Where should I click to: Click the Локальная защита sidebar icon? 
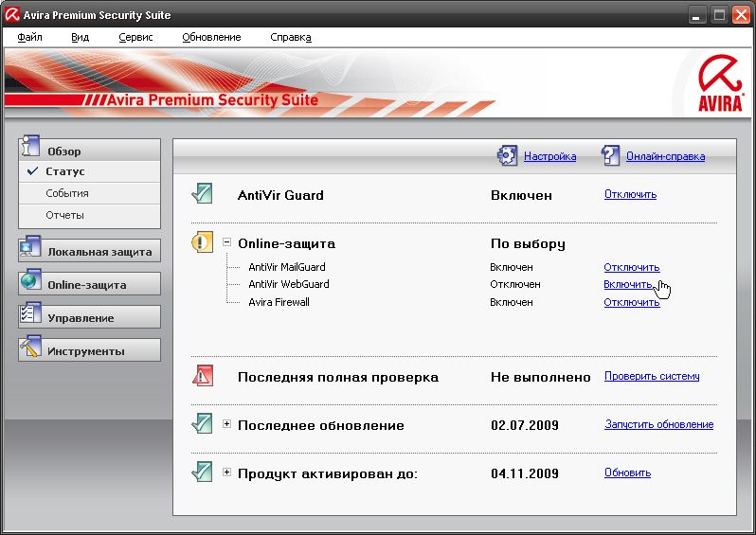tap(30, 250)
